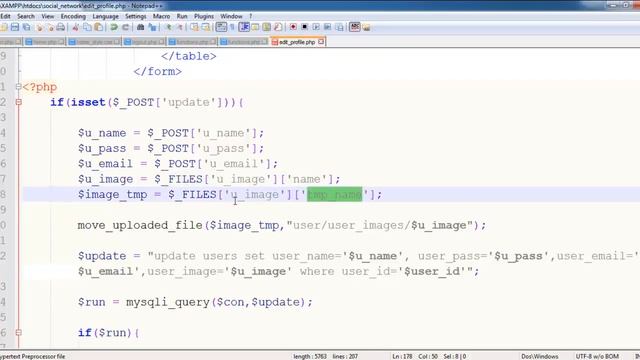Open the Language menu

click(105, 16)
